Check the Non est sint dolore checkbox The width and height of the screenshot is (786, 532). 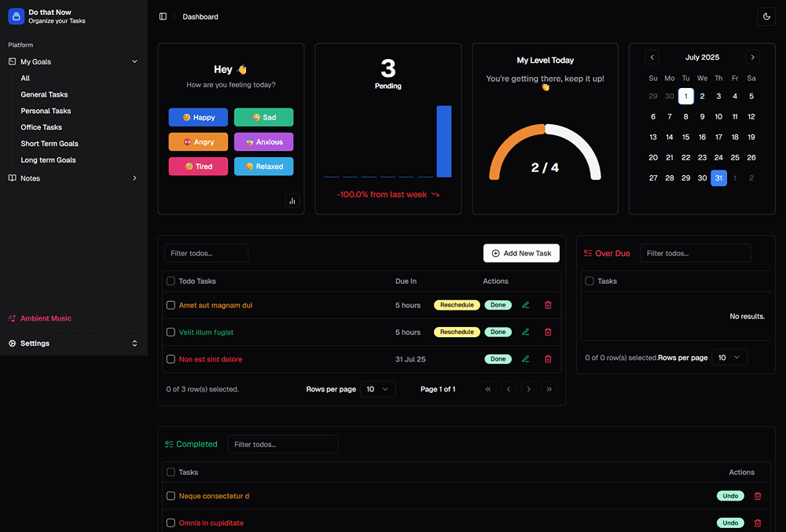pyautogui.click(x=171, y=359)
